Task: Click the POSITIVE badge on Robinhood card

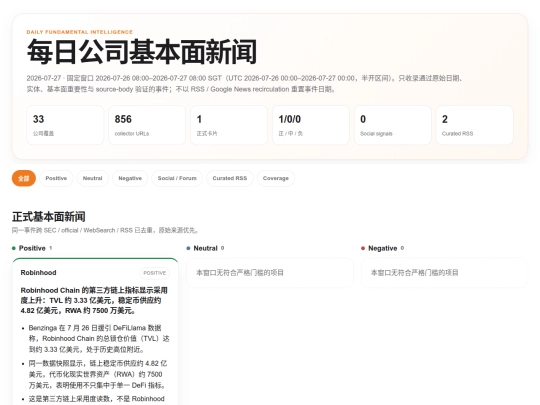Action: click(x=155, y=273)
